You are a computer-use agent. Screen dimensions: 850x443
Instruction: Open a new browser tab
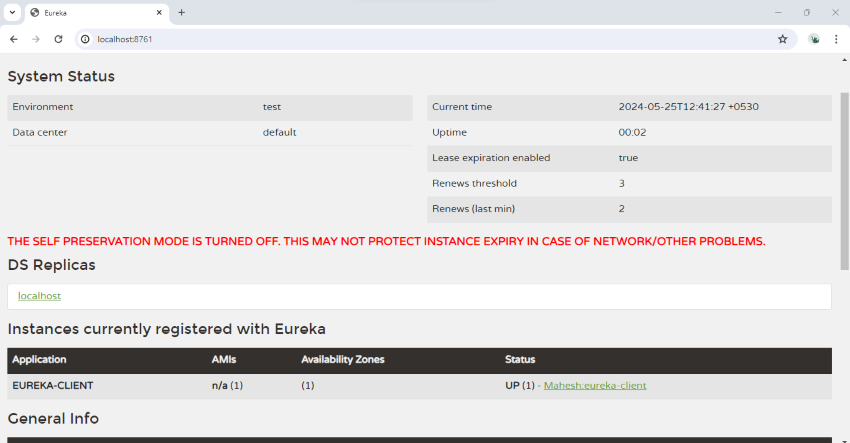tap(182, 12)
